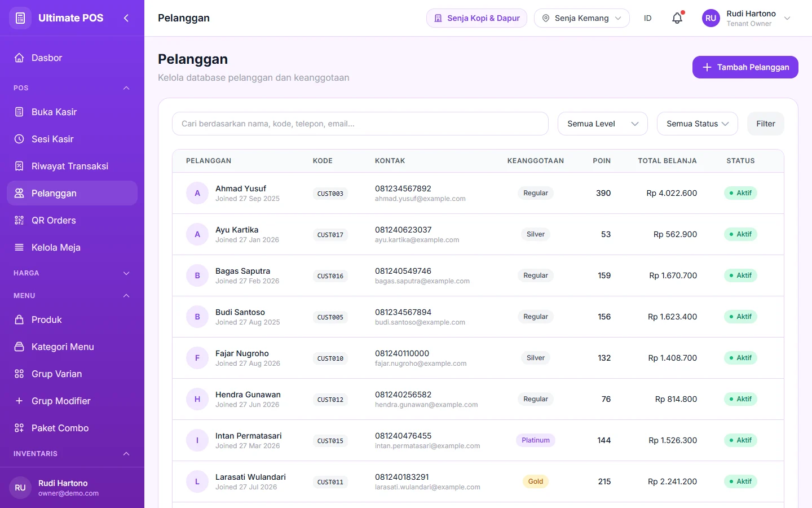
Task: Click the QR Orders QR code icon
Action: pos(19,220)
